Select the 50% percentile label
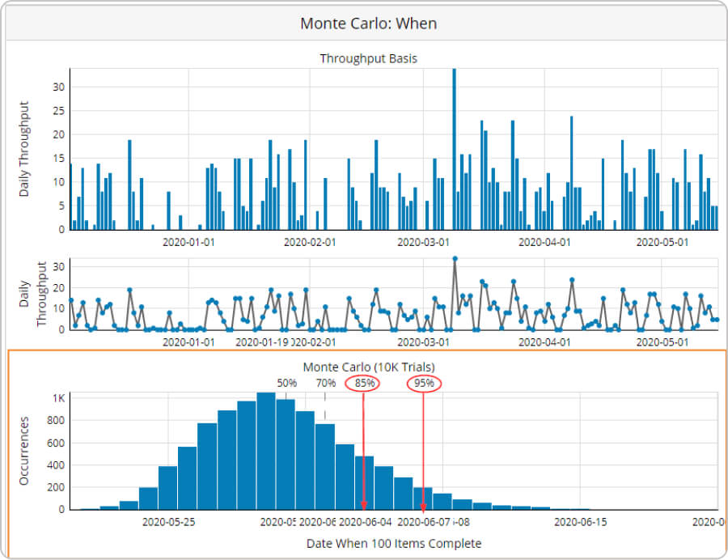728x560 pixels. [287, 383]
